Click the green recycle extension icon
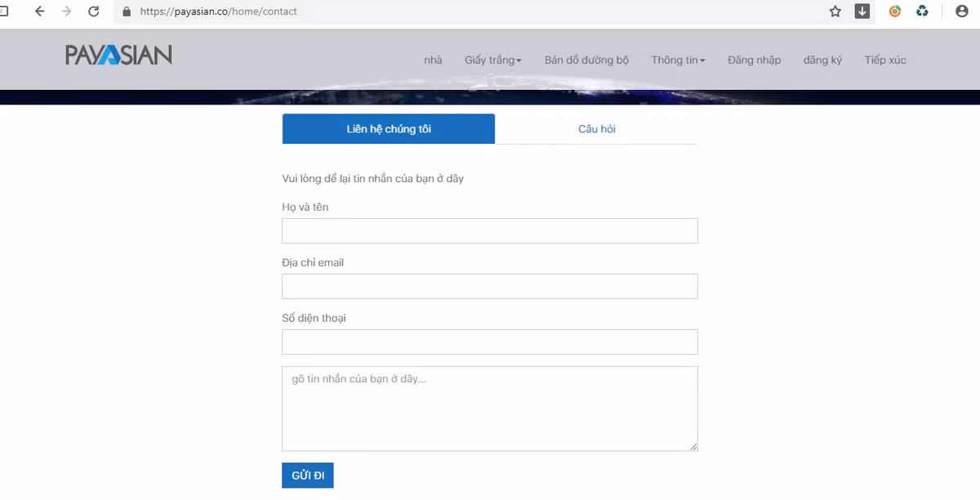This screenshot has height=500, width=980. 922,11
